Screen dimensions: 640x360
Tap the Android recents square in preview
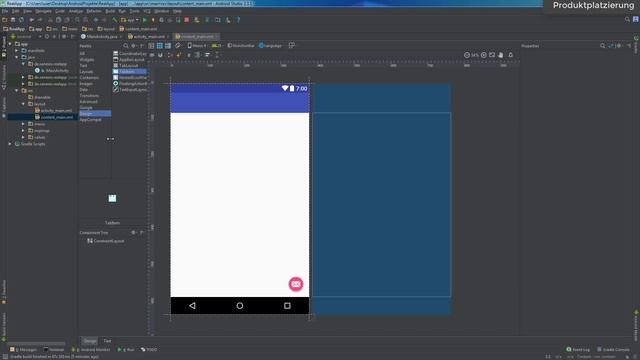[x=287, y=305]
